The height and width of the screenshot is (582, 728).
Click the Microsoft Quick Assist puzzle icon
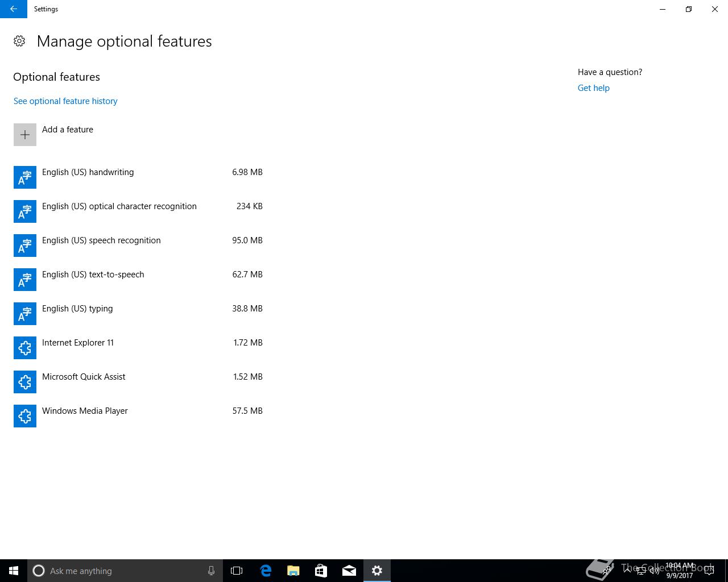pos(25,382)
